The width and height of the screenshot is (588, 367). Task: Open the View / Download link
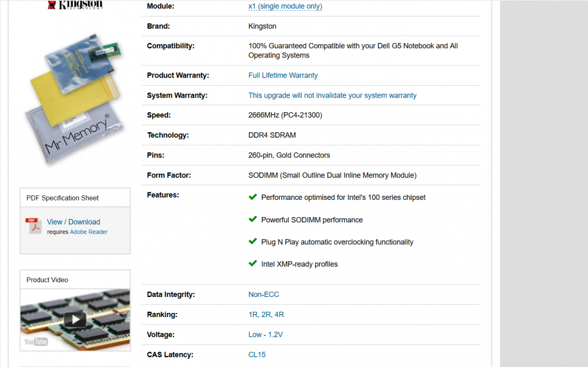(73, 222)
